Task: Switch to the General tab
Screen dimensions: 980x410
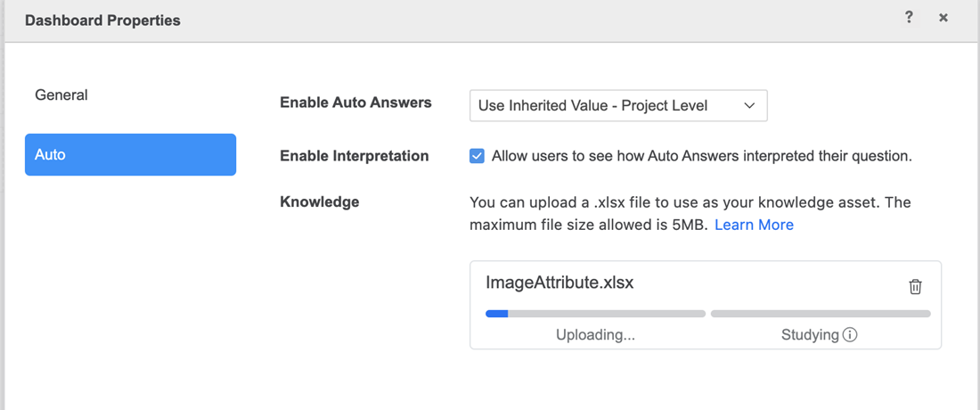Action: pyautogui.click(x=61, y=94)
